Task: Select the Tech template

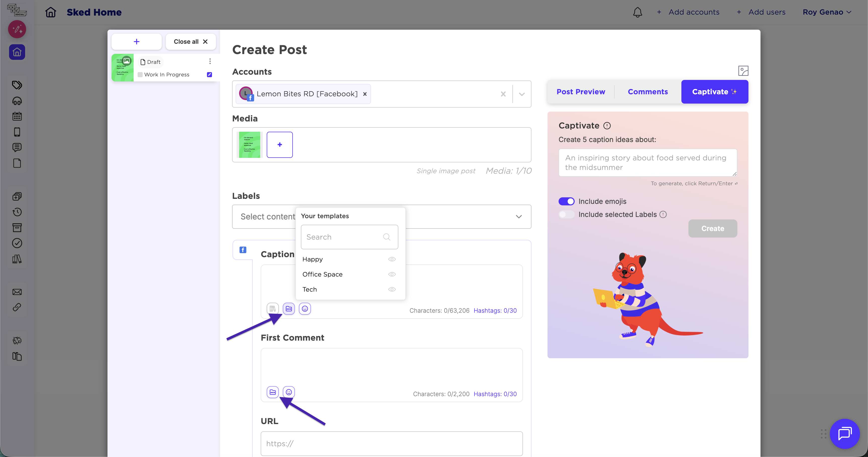Action: point(309,289)
